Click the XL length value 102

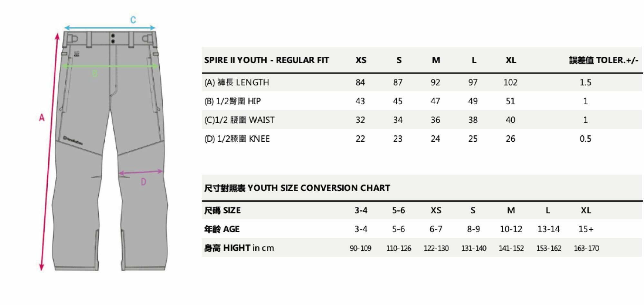click(x=510, y=82)
